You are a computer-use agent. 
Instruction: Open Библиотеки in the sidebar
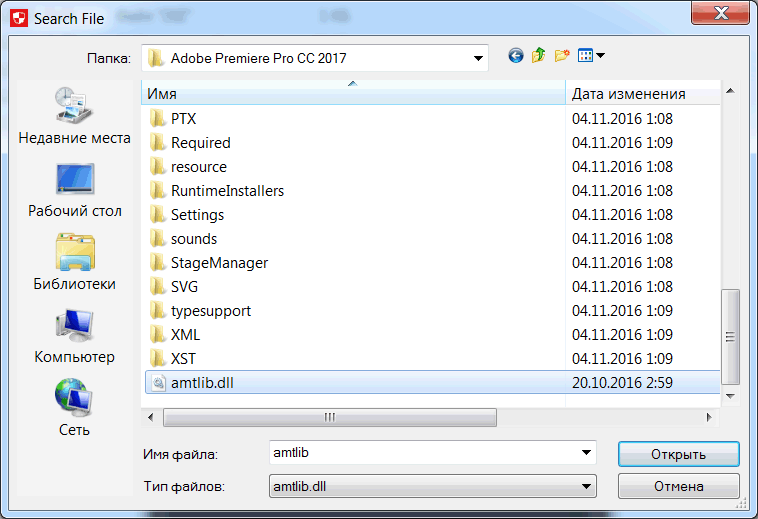point(74,262)
